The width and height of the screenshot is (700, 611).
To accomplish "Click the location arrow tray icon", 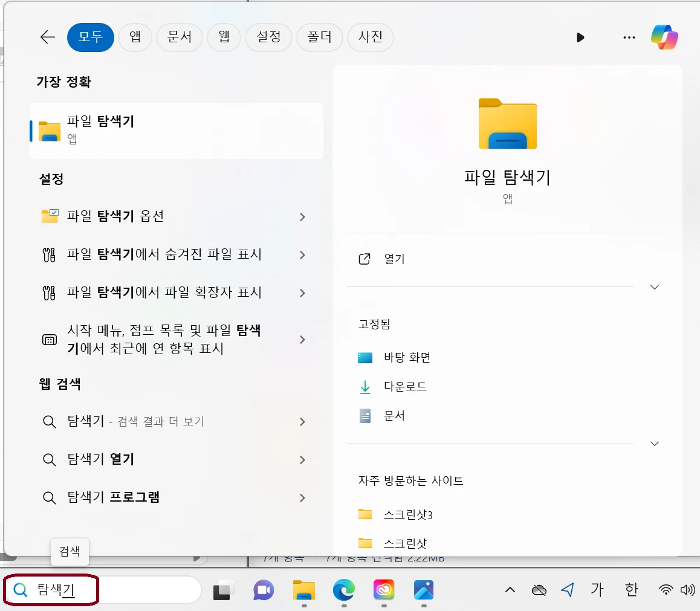I will click(568, 590).
